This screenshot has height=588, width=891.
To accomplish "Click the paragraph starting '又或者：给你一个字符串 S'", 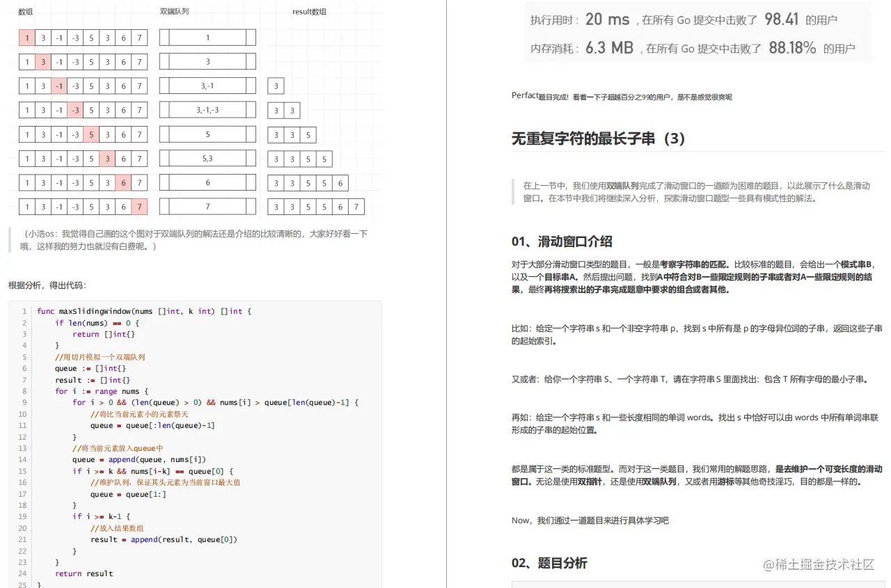I will click(691, 379).
